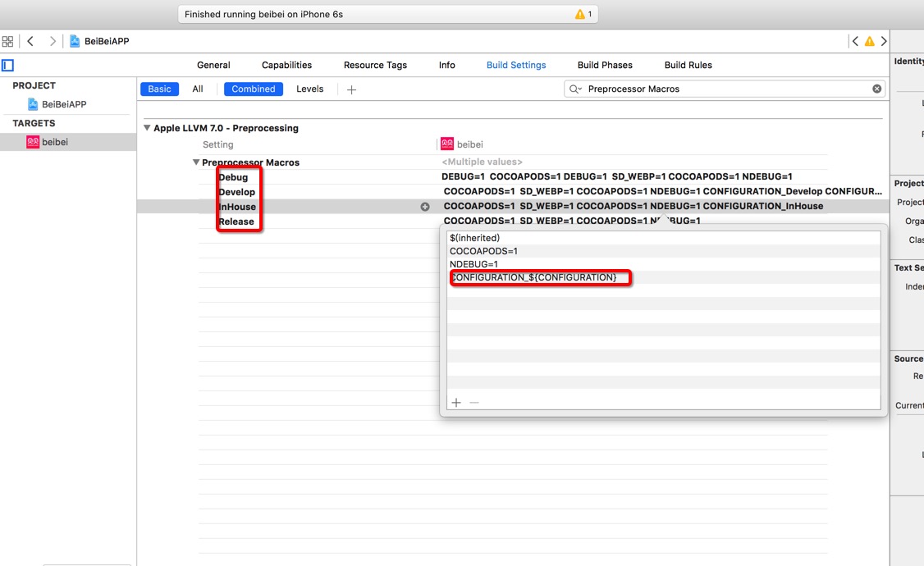
Task: Click the InHouse macros value
Action: tap(634, 206)
